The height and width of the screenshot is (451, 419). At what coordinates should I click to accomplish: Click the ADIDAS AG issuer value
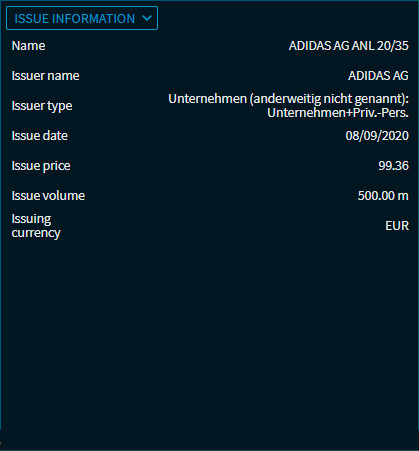pos(378,76)
